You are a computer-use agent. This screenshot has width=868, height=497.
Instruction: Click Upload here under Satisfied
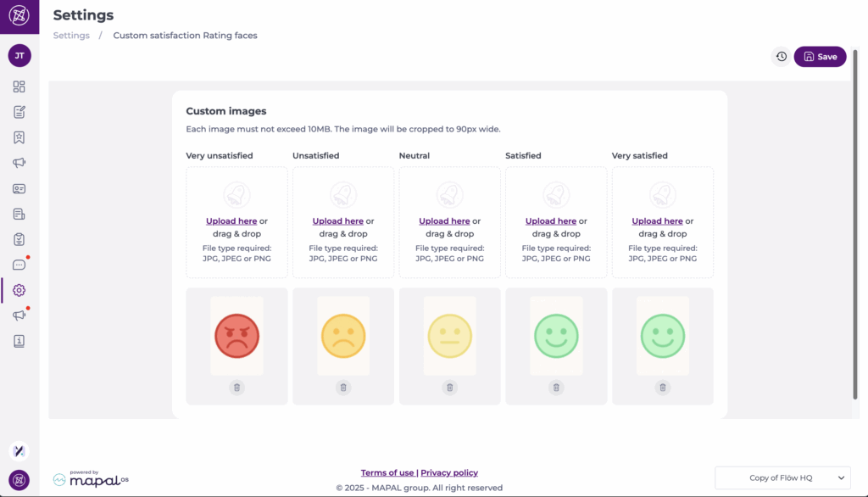[x=551, y=221]
